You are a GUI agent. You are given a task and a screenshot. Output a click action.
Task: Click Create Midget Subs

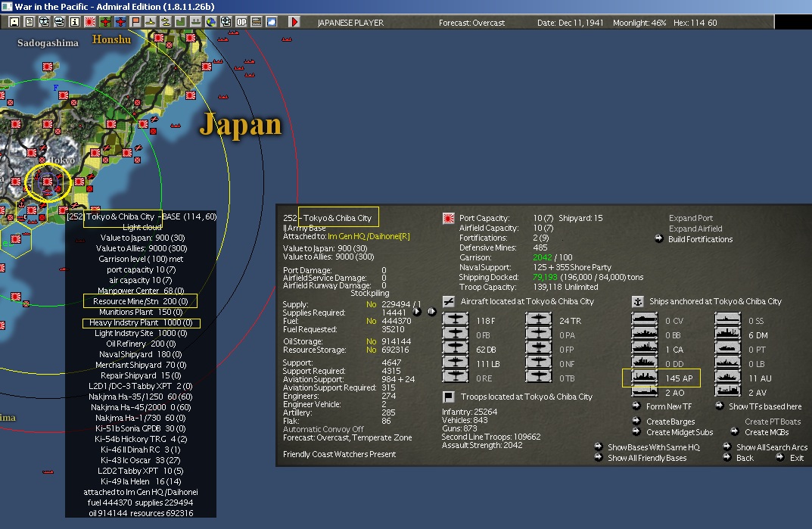tap(680, 432)
